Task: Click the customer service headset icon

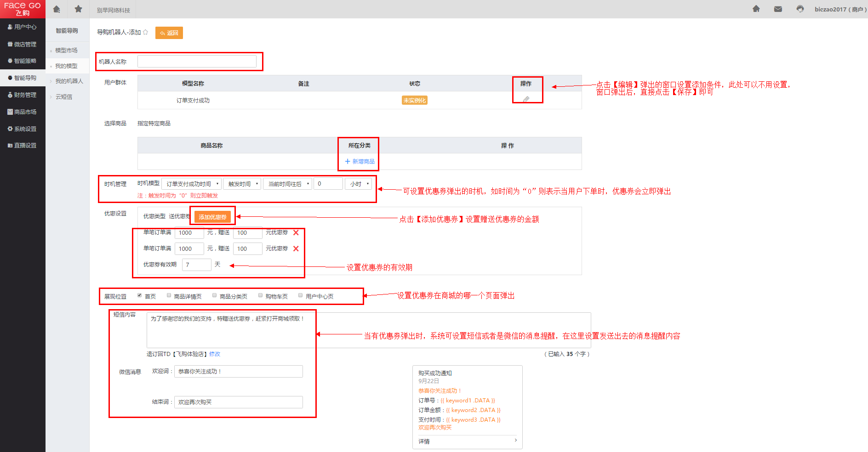Action: point(800,9)
